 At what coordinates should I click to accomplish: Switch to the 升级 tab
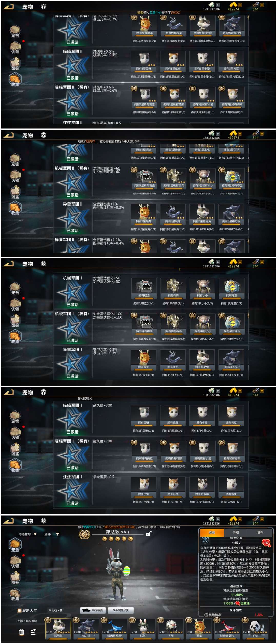[236, 533]
